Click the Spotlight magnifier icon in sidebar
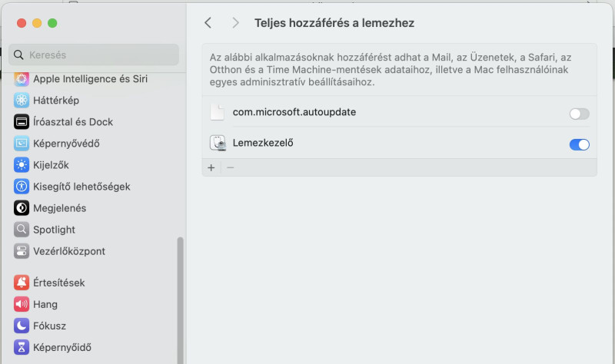615x364 pixels. pyautogui.click(x=22, y=230)
